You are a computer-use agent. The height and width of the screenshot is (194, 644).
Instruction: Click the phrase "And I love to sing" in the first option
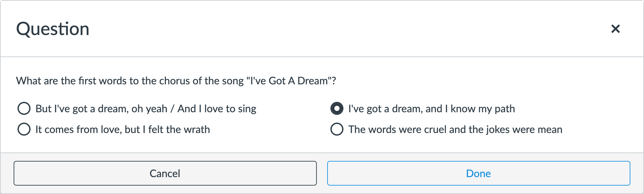pos(217,109)
